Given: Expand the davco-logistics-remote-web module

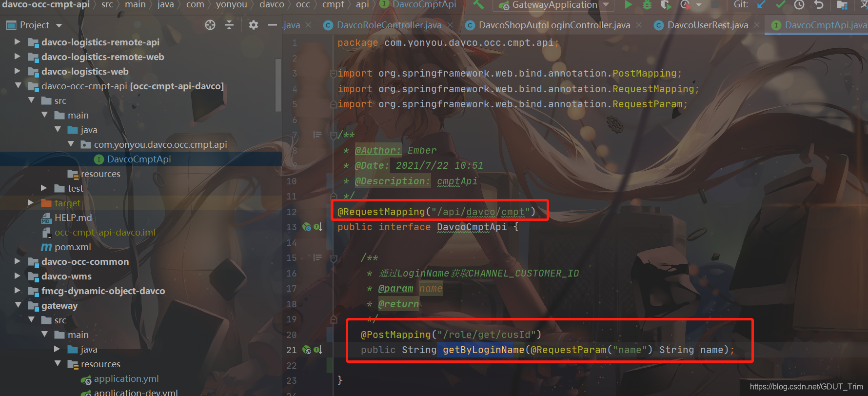Looking at the screenshot, I should pyautogui.click(x=18, y=57).
